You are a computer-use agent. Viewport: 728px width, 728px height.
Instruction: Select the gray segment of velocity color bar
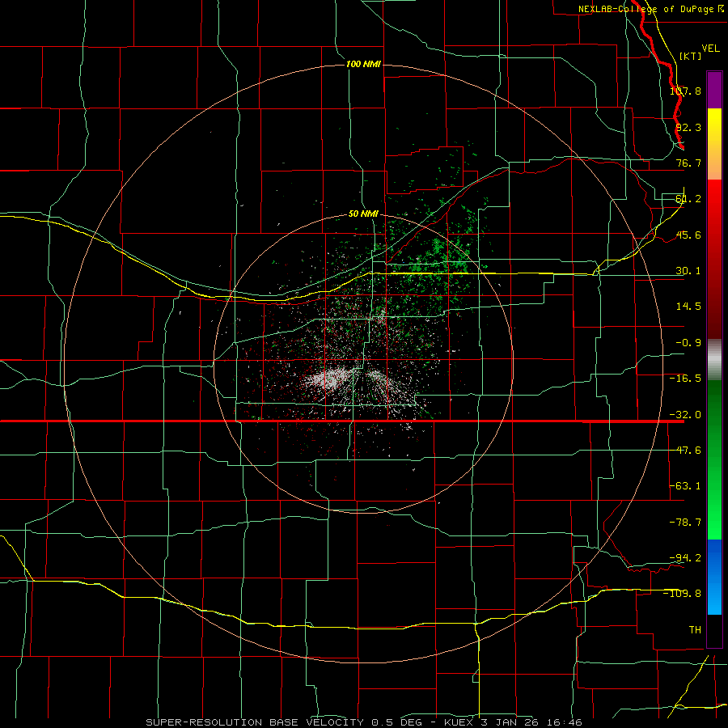click(714, 360)
